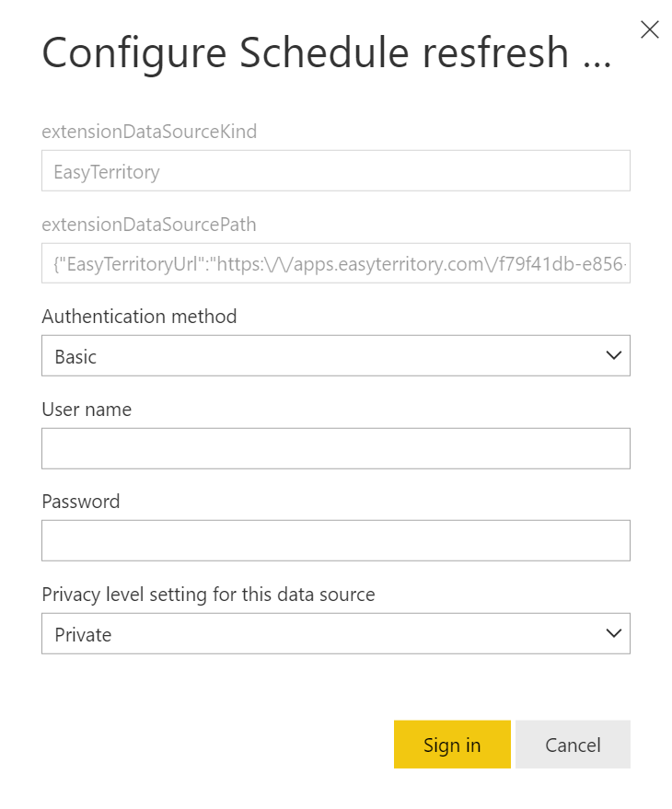Image resolution: width=672 pixels, height=809 pixels.
Task: Close the Configure Schedule refresh dialog
Action: click(650, 29)
